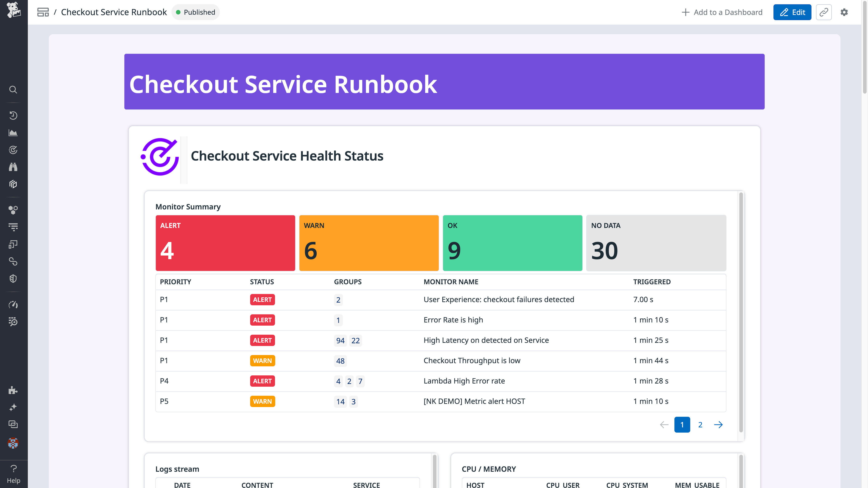This screenshot has width=868, height=488.
Task: Go to page 2 of Monitor Summary
Action: click(700, 425)
